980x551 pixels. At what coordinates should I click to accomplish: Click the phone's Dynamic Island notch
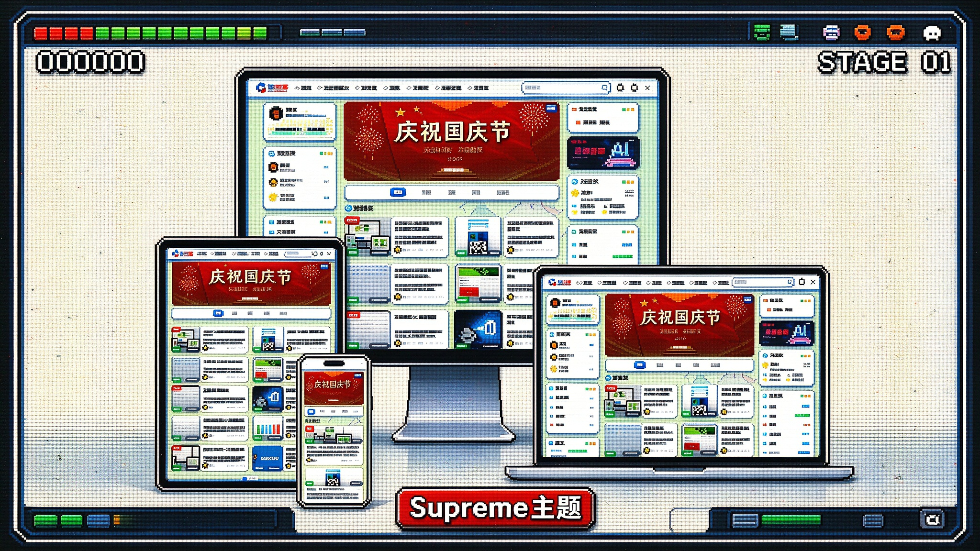coord(334,364)
